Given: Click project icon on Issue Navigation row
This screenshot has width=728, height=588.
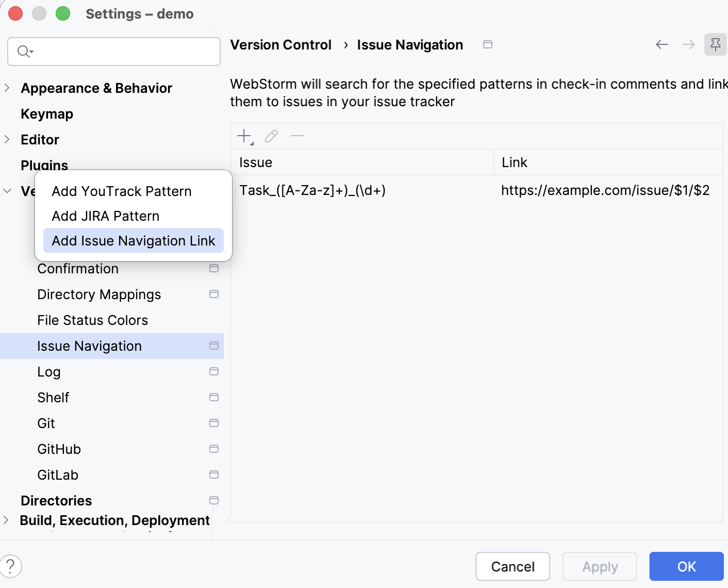Looking at the screenshot, I should [x=214, y=346].
